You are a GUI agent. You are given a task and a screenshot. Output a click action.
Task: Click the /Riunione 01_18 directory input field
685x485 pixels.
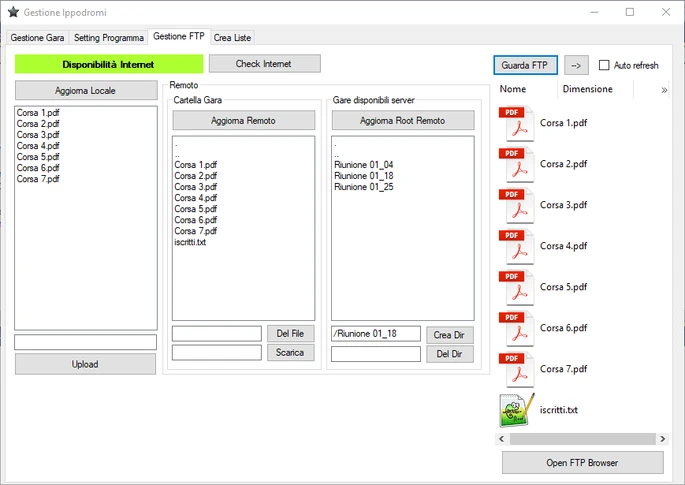pos(376,334)
